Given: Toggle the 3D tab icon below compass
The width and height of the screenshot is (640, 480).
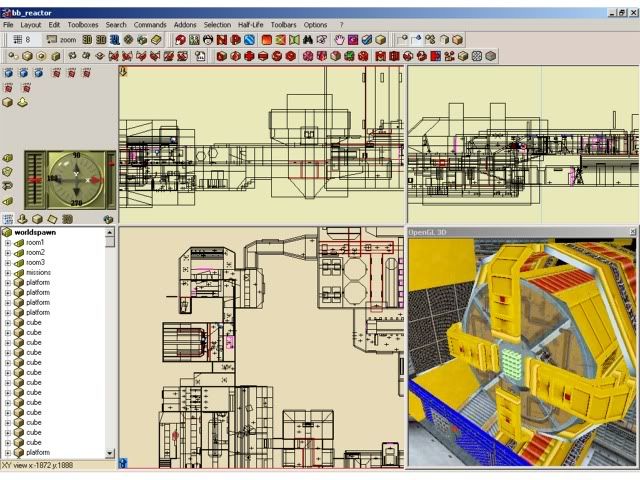Looking at the screenshot, I should 67,219.
